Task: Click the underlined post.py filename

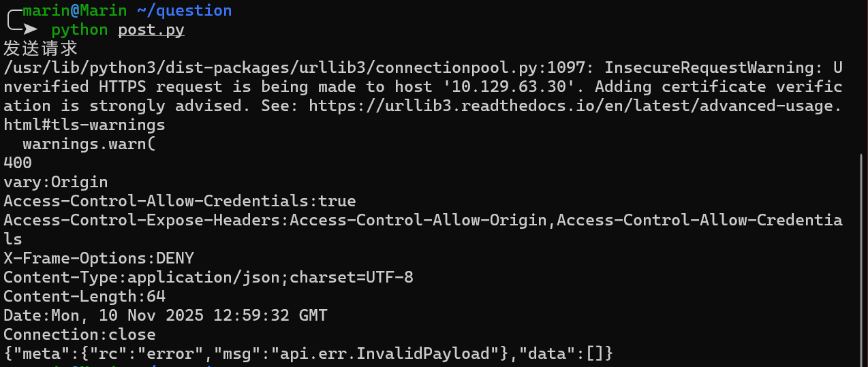Action: pyautogui.click(x=151, y=30)
